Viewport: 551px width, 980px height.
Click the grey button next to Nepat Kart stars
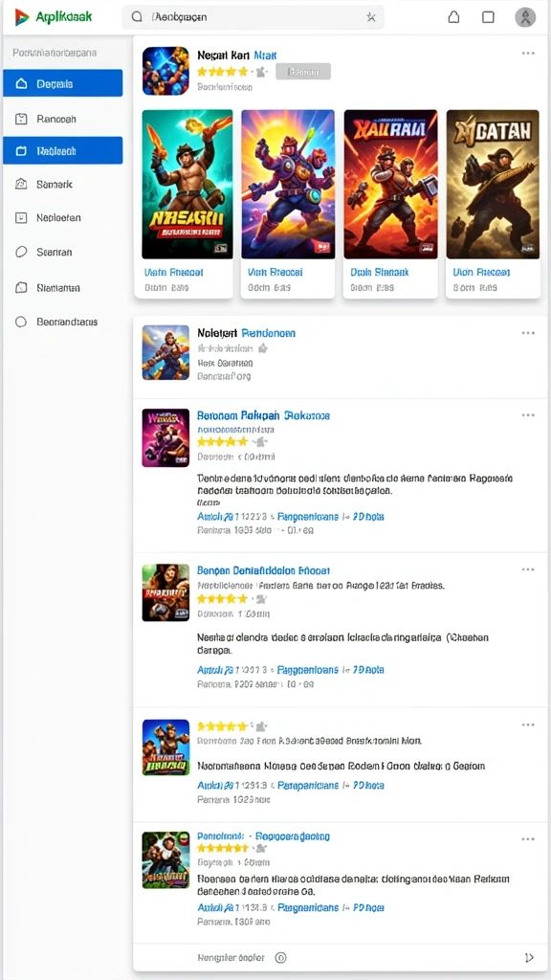(303, 72)
